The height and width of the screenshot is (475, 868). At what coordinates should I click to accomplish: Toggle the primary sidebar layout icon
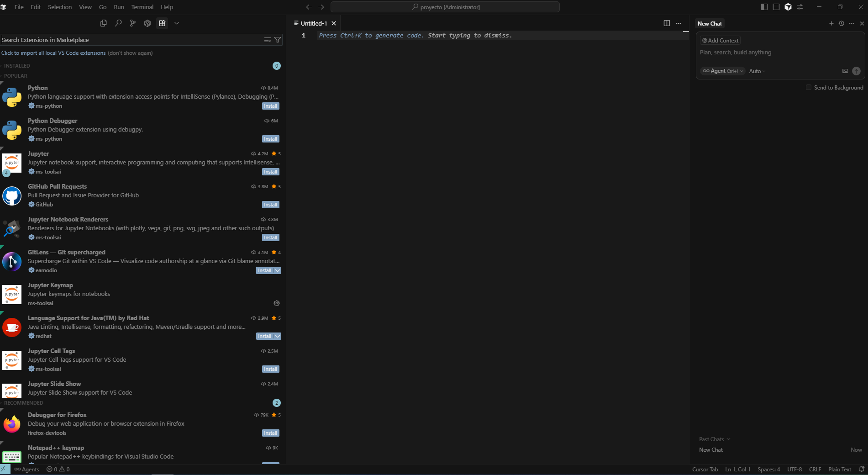tap(764, 7)
